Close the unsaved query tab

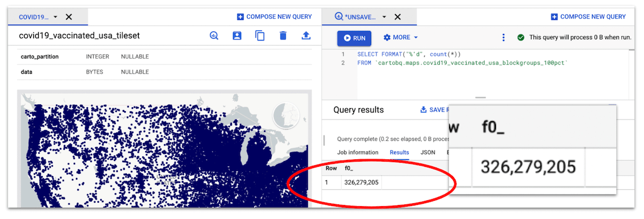398,17
